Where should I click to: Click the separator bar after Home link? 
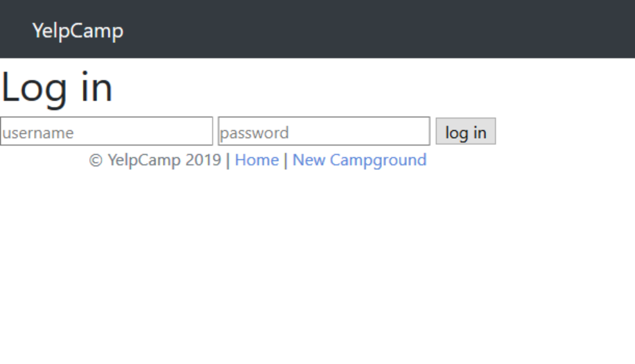[286, 160]
